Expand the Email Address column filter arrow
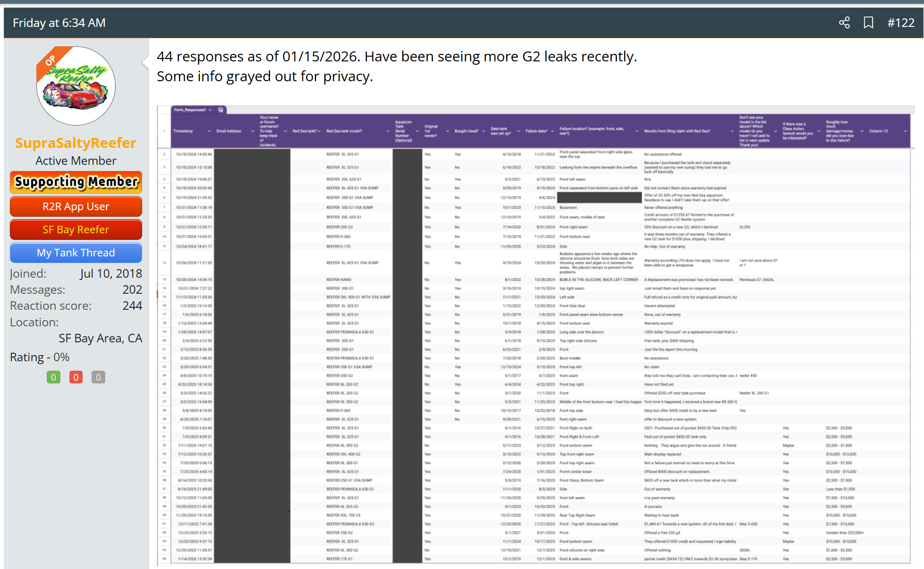The width and height of the screenshot is (924, 569). click(253, 131)
